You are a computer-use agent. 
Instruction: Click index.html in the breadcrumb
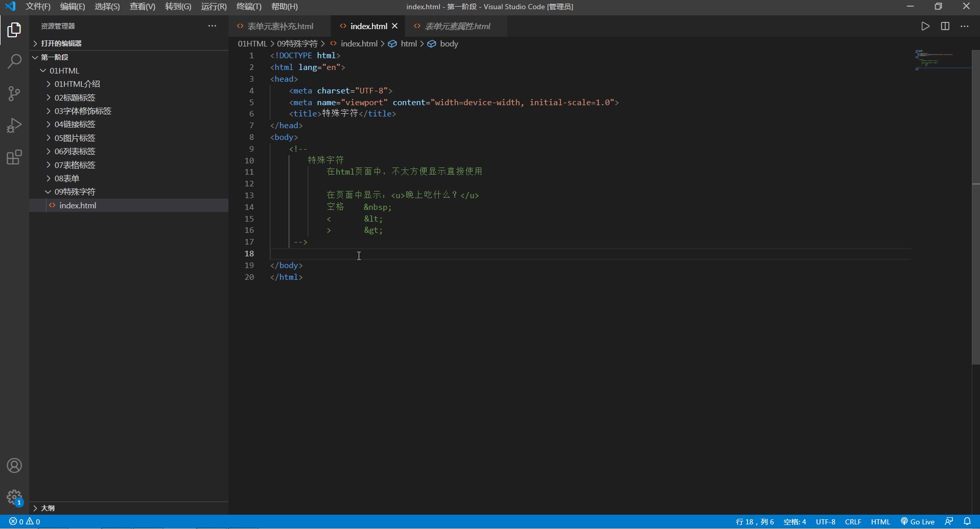(359, 44)
